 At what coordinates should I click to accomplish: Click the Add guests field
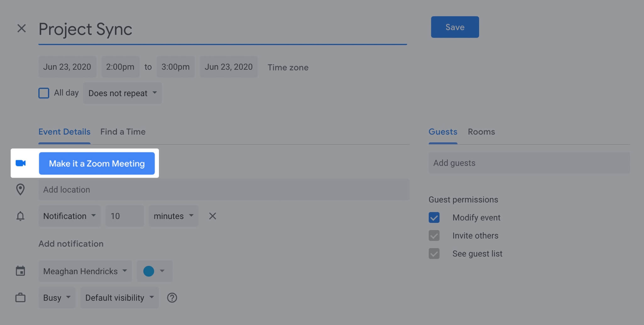click(529, 163)
